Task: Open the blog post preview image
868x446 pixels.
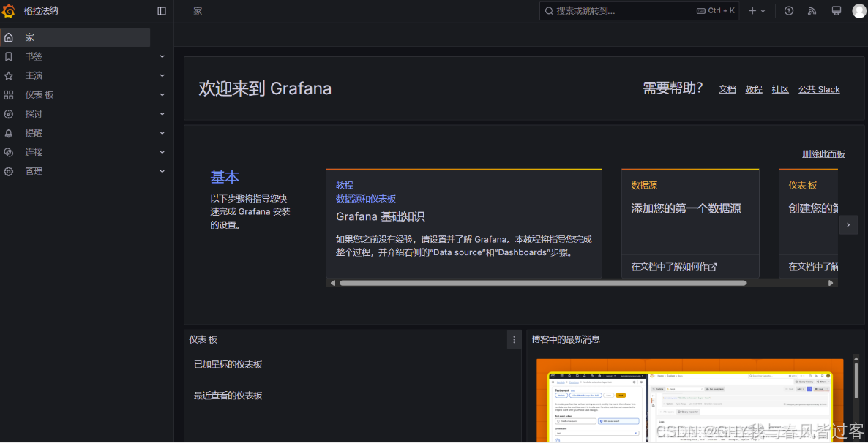Action: click(x=689, y=401)
